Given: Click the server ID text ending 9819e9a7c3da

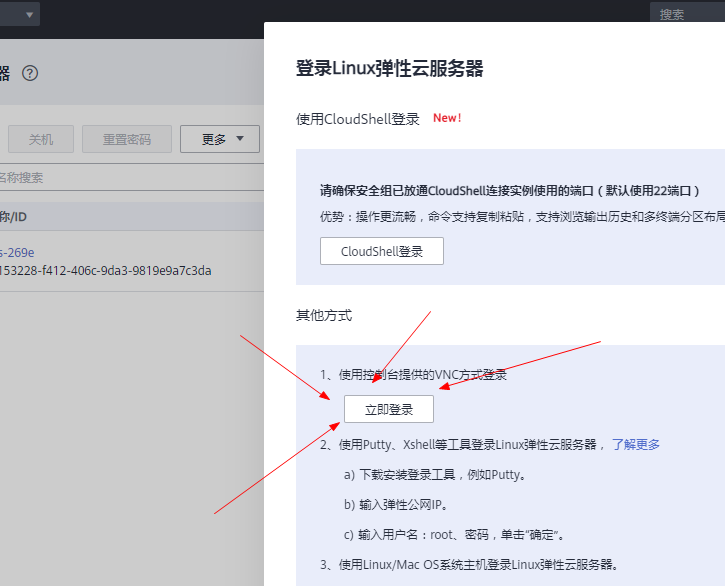Looking at the screenshot, I should 105,271.
